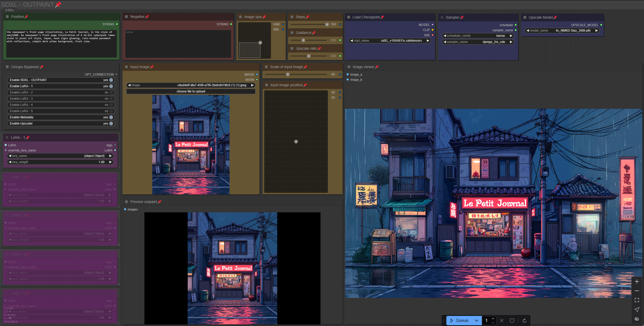Disable the Enable Upscaler toggle

click(111, 124)
